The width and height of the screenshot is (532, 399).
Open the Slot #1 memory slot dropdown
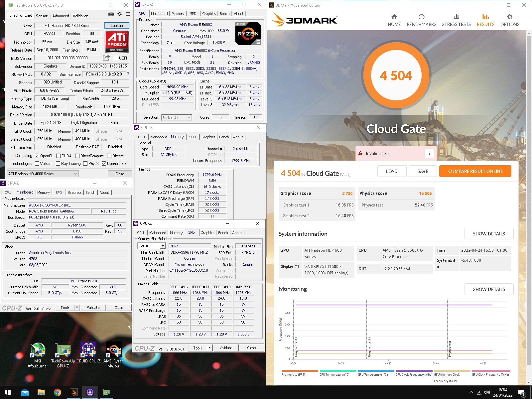click(151, 246)
